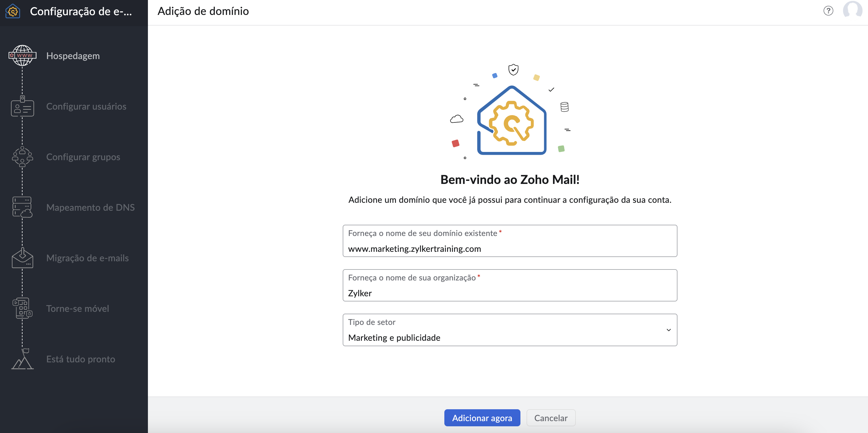This screenshot has height=433, width=868.
Task: Click the Cancelar button
Action: click(551, 418)
